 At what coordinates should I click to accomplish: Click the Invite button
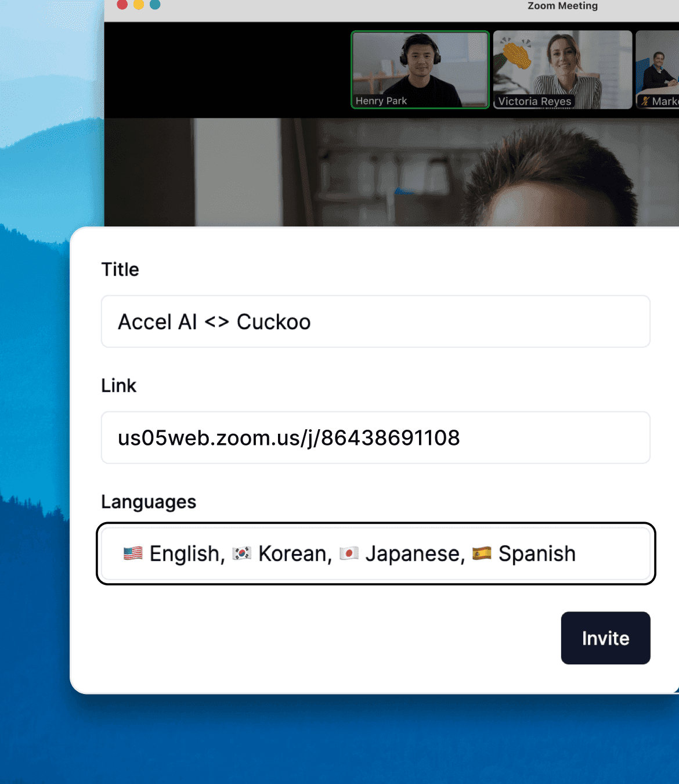click(605, 638)
